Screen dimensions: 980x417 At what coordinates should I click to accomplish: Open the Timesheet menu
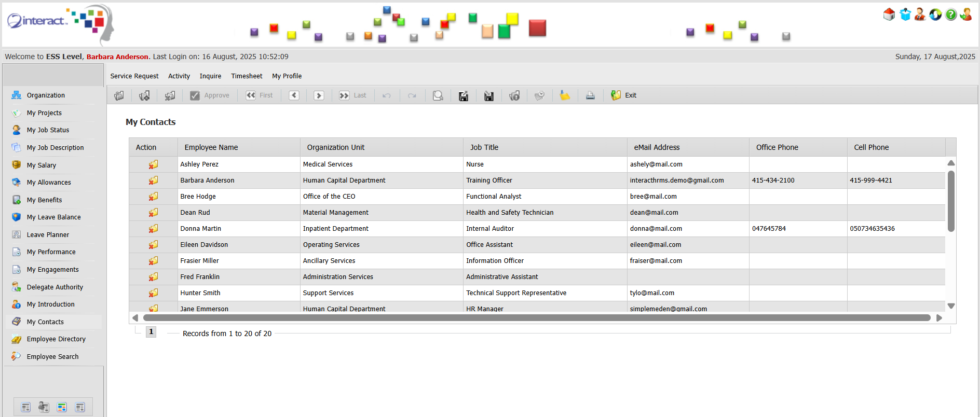pos(247,76)
